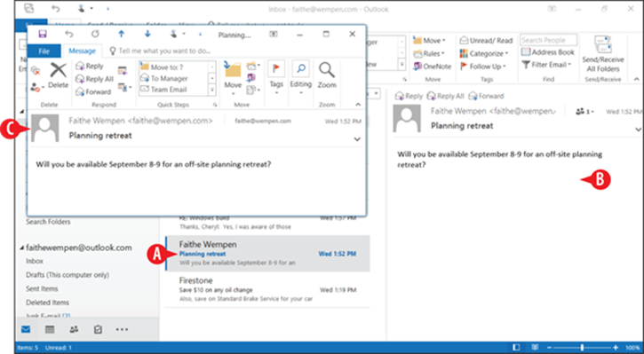This screenshot has height=354, width=644.
Task: Switch to Reading view in status bar
Action: [x=535, y=348]
